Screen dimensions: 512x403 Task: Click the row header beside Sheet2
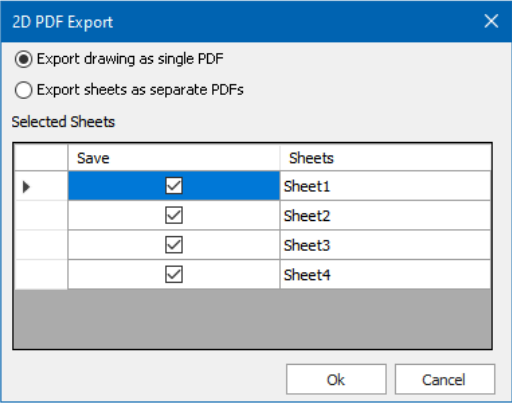pos(41,215)
